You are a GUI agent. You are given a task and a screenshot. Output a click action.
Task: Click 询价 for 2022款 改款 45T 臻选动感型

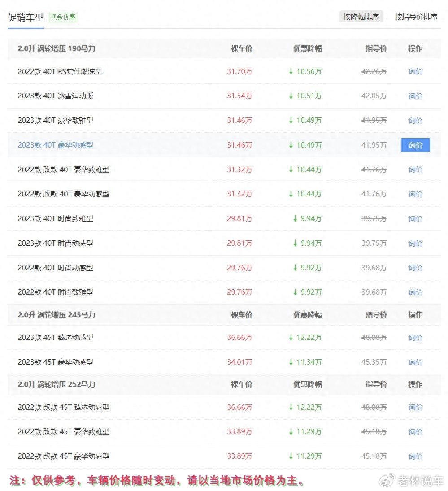[415, 407]
